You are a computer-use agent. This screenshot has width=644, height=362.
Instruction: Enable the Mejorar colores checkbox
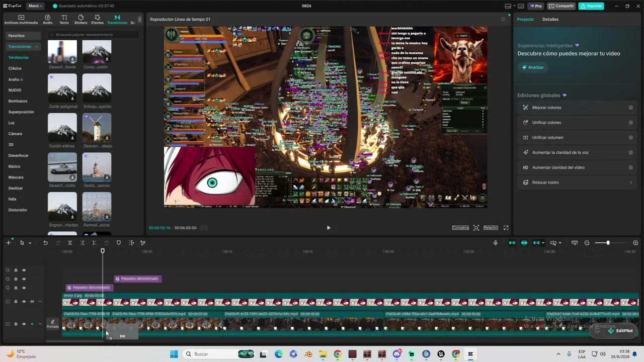click(x=631, y=108)
